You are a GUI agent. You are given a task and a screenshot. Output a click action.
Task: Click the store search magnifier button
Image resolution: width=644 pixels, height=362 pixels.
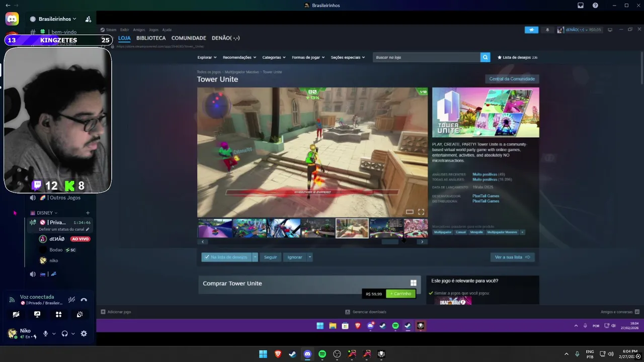[485, 57]
